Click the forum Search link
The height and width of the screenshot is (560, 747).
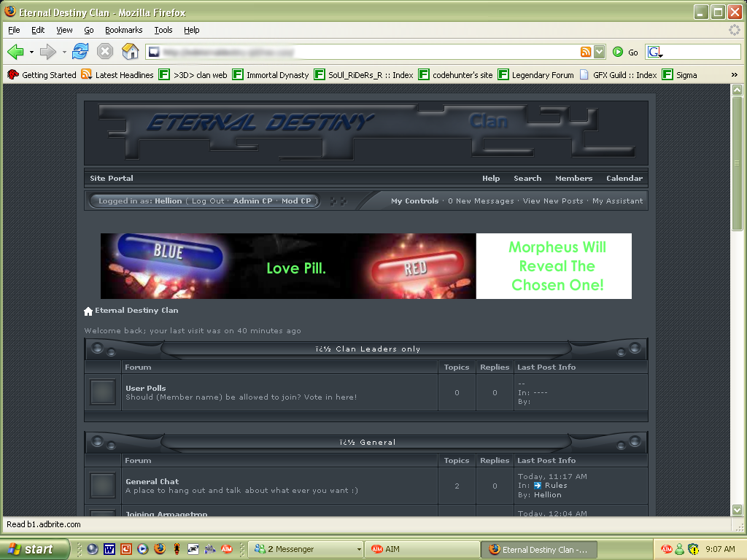point(527,178)
